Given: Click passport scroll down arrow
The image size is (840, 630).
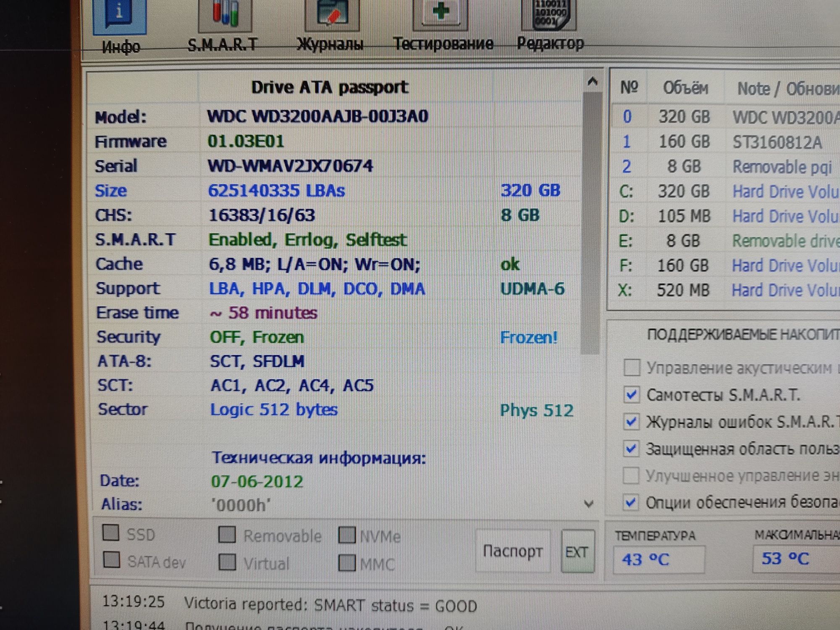Looking at the screenshot, I should (589, 504).
